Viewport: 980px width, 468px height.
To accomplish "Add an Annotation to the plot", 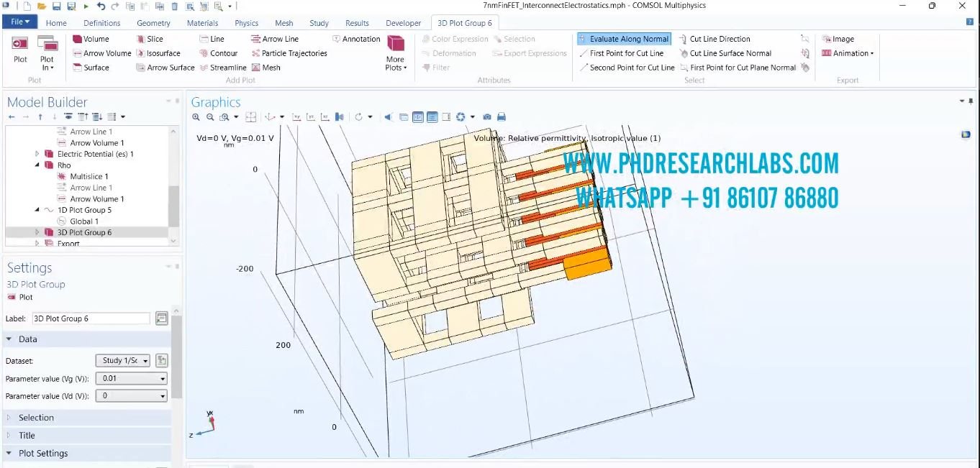I will click(356, 39).
